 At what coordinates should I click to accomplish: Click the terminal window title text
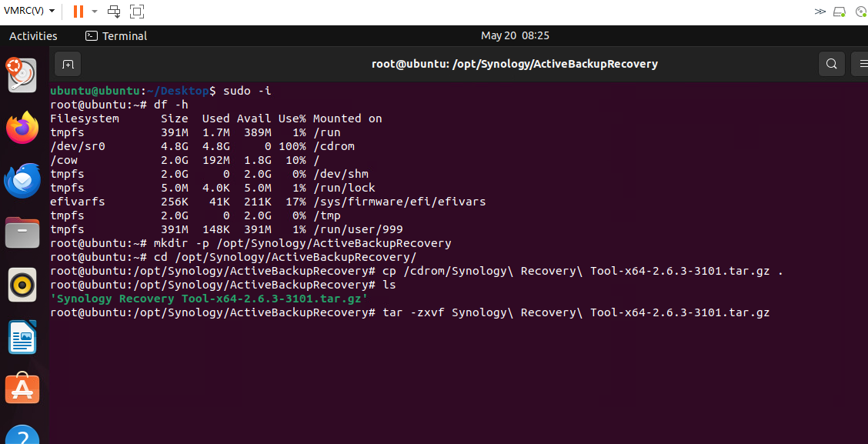tap(514, 64)
